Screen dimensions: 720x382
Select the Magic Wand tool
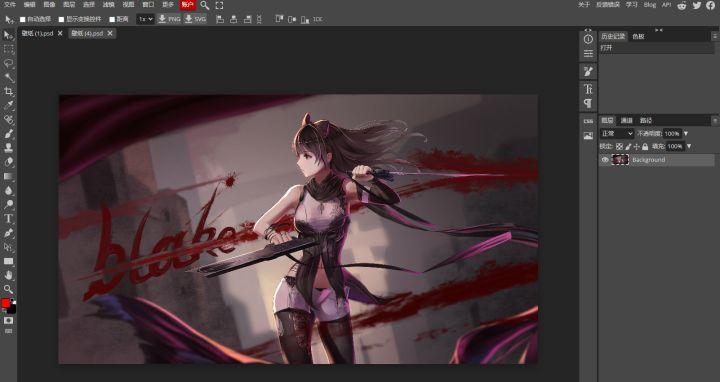(x=8, y=78)
